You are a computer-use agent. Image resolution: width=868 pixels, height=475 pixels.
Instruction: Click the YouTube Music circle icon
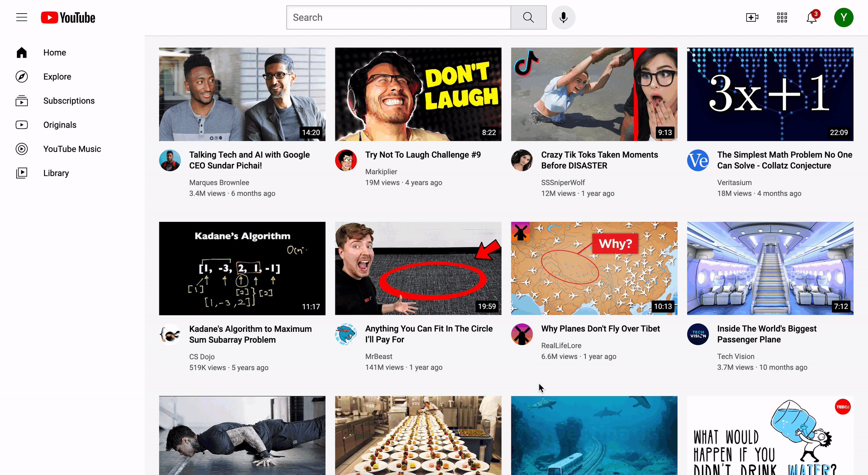tap(22, 149)
